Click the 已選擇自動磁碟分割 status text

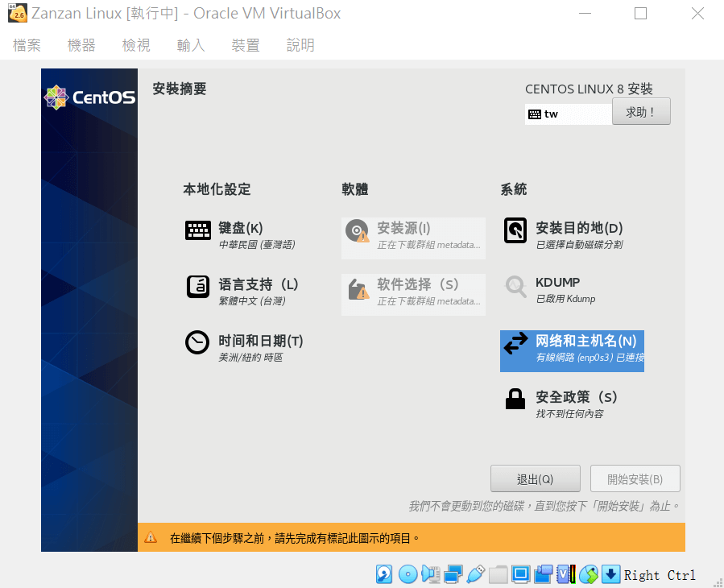tap(580, 245)
